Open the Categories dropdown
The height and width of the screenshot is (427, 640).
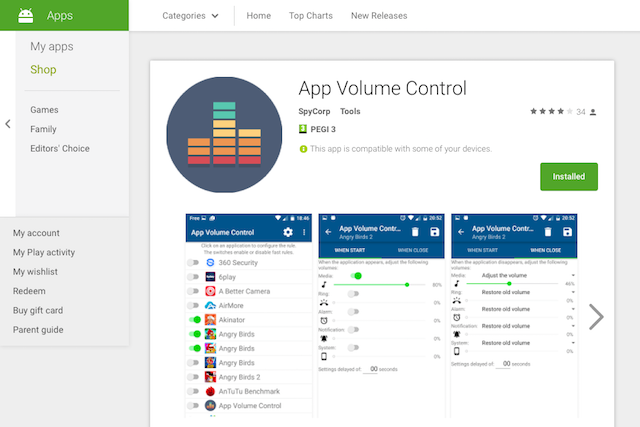coord(190,16)
